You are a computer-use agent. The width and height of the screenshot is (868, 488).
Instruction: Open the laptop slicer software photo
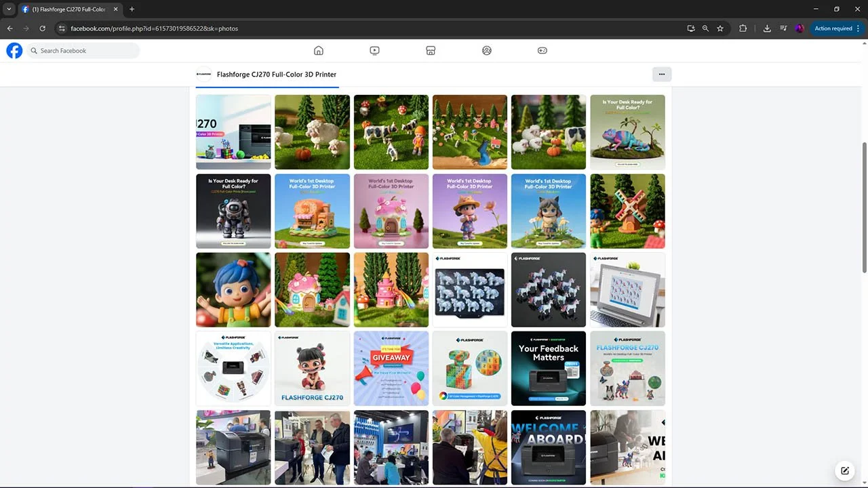click(x=627, y=290)
